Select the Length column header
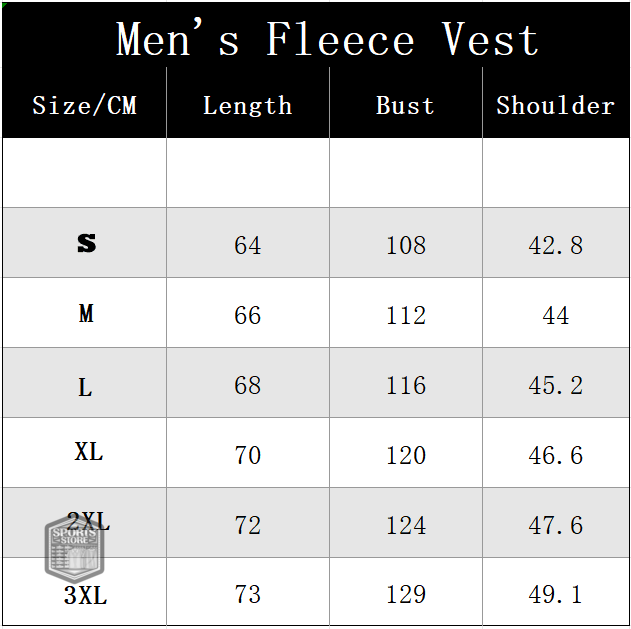Screen dimensions: 631x629 [x=247, y=105]
